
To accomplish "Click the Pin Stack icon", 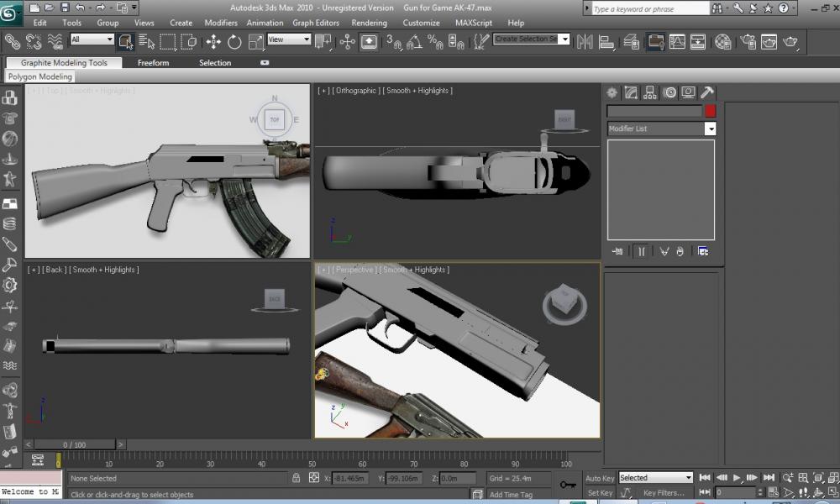I will [617, 250].
